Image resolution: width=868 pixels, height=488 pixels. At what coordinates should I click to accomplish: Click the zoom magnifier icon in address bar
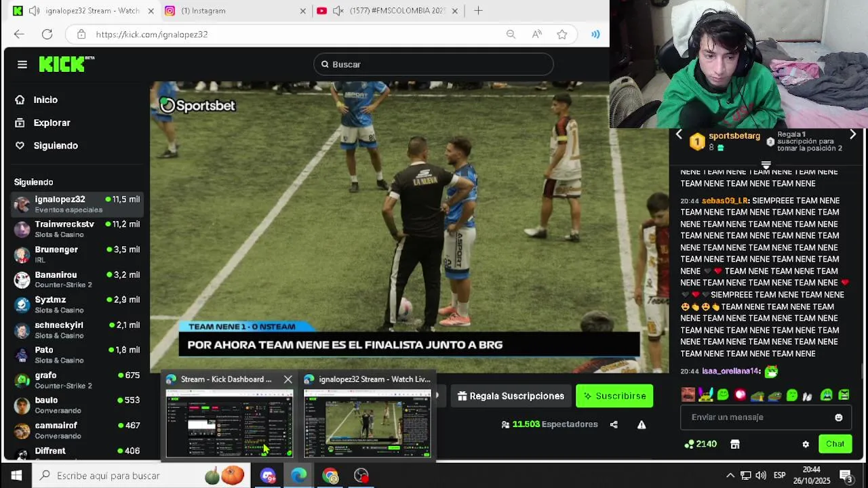(511, 34)
